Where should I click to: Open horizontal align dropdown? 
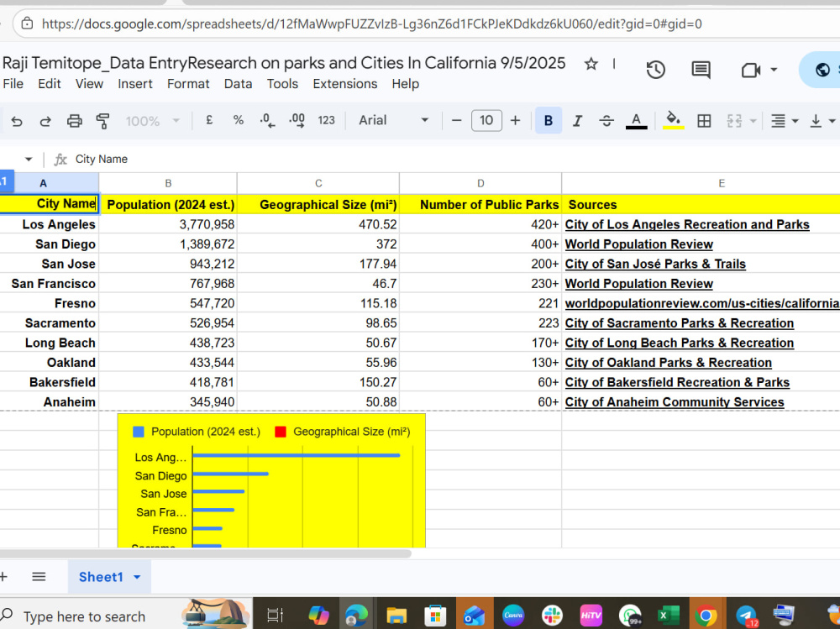[x=784, y=121]
